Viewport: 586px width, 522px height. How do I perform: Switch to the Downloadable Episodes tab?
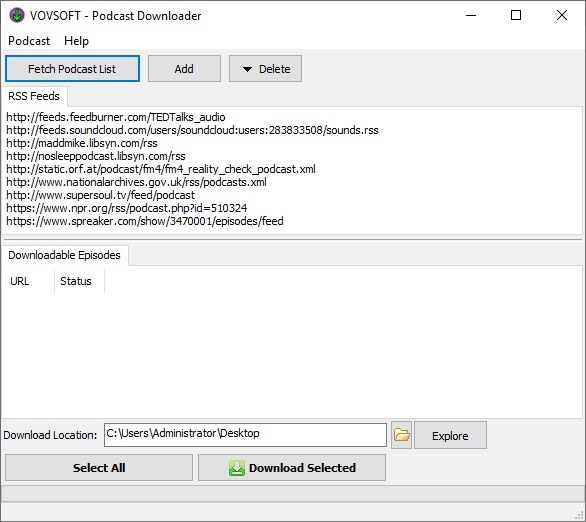coord(65,255)
